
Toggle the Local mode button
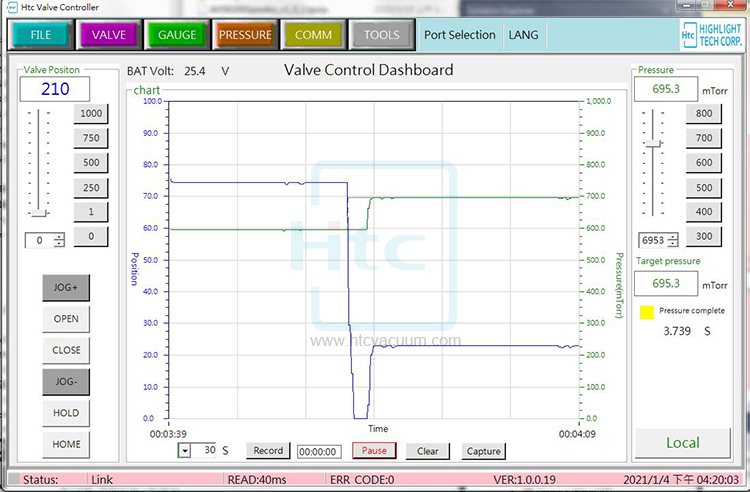[x=683, y=443]
